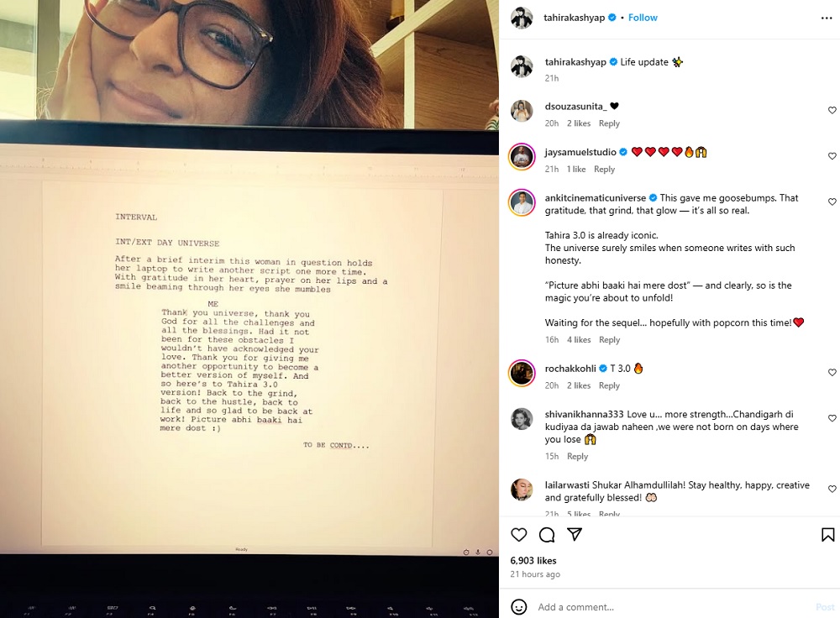Open the comment bubble icon
Viewport: 840px width, 618px height.
tap(547, 535)
